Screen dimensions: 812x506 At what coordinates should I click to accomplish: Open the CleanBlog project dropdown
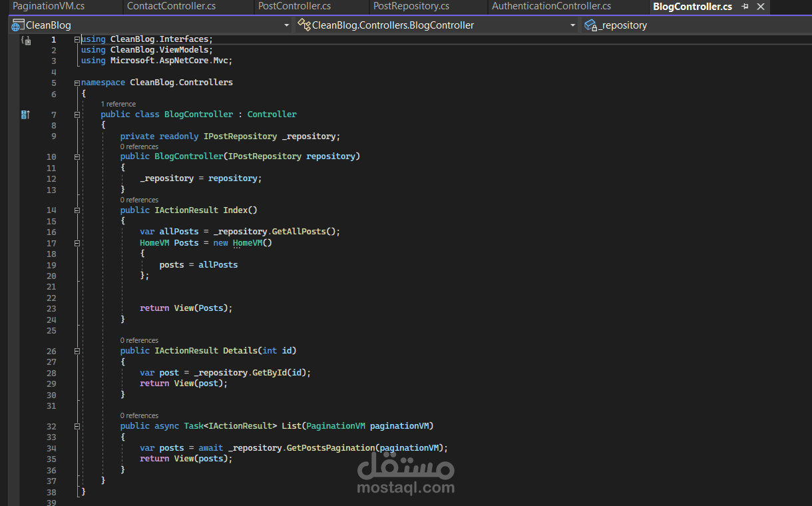(286, 25)
